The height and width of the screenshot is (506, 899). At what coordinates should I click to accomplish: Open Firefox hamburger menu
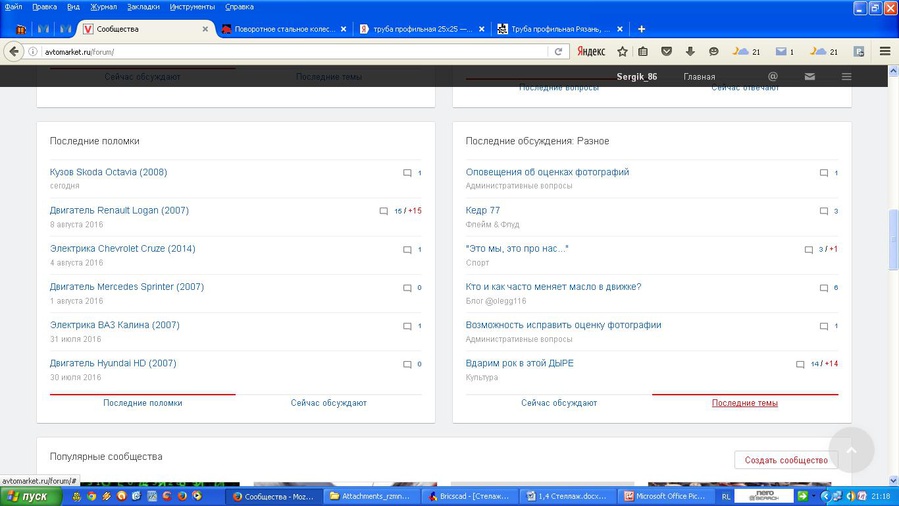(x=885, y=52)
